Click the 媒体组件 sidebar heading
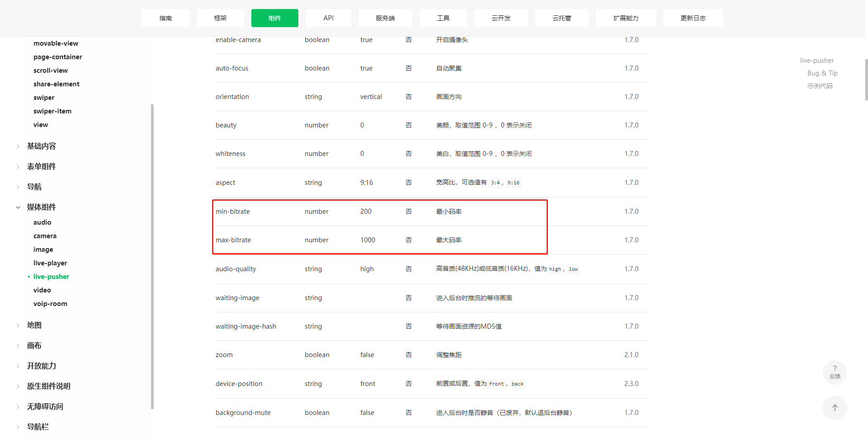This screenshot has width=868, height=438. (42, 207)
